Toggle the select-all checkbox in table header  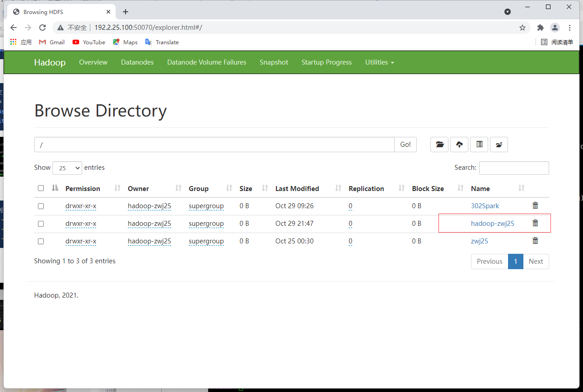click(41, 188)
